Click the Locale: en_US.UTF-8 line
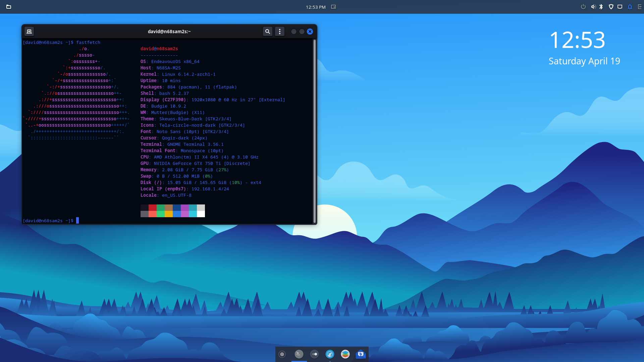 pos(166,195)
